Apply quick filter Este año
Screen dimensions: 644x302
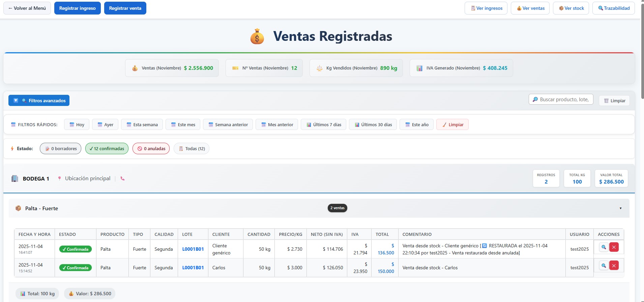[x=416, y=125]
